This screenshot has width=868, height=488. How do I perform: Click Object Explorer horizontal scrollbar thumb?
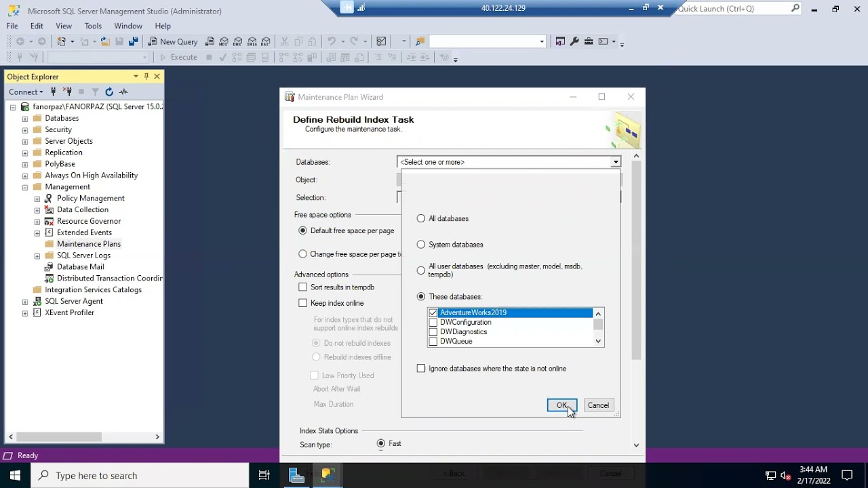point(58,437)
